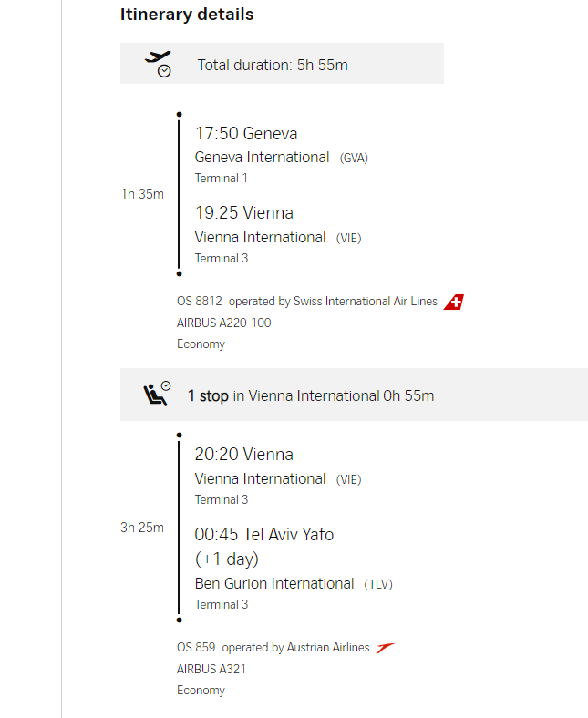588x718 pixels.
Task: Click the Itinerary details heading
Action: tap(187, 15)
